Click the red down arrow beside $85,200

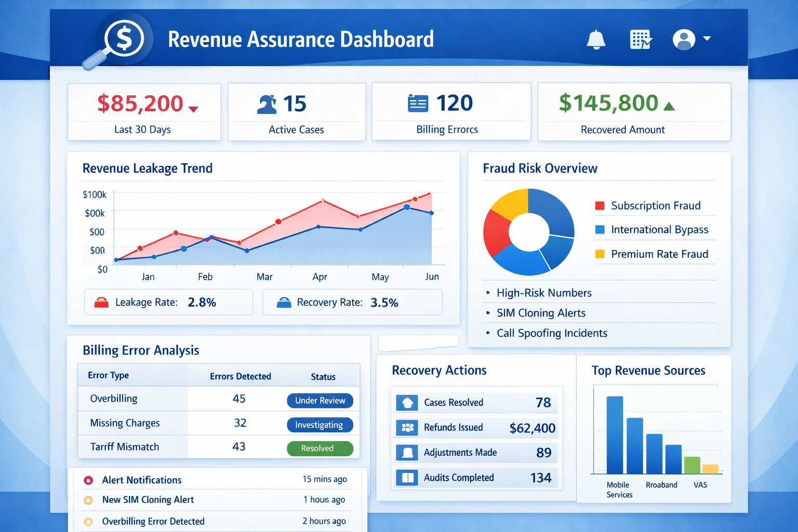[193, 109]
